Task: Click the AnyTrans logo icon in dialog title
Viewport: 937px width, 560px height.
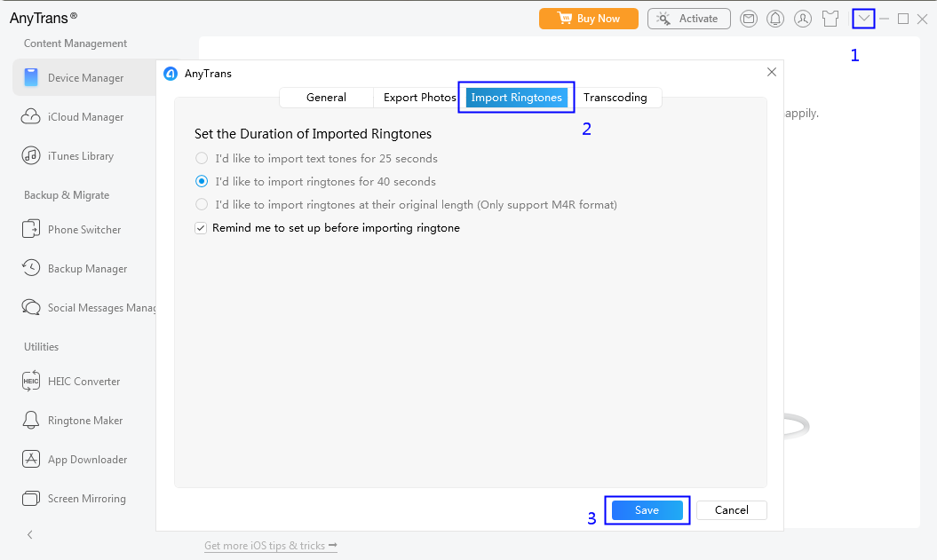Action: (x=171, y=74)
